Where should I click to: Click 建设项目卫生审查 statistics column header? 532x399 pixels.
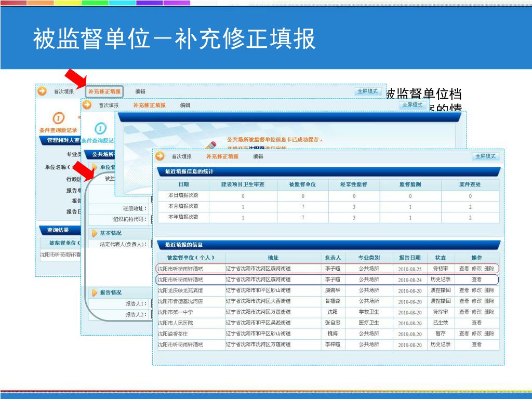coord(243,184)
